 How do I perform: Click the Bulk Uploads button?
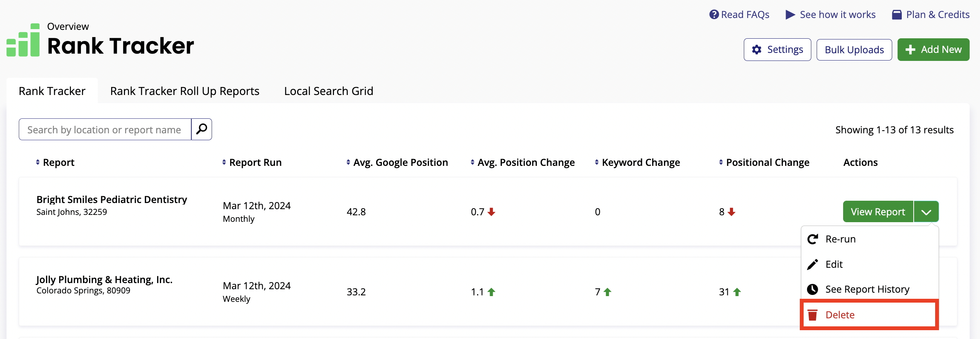click(854, 50)
